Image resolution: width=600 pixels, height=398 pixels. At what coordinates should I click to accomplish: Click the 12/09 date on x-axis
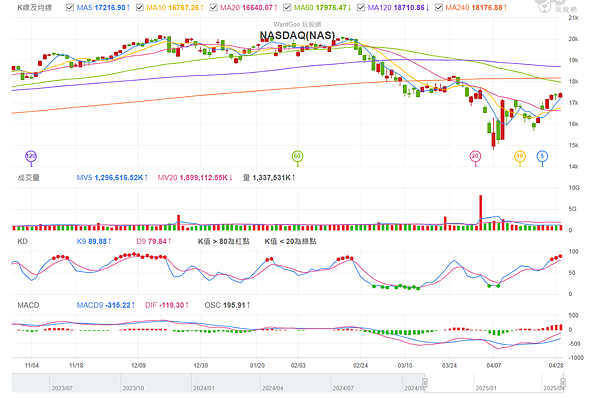coord(139,365)
